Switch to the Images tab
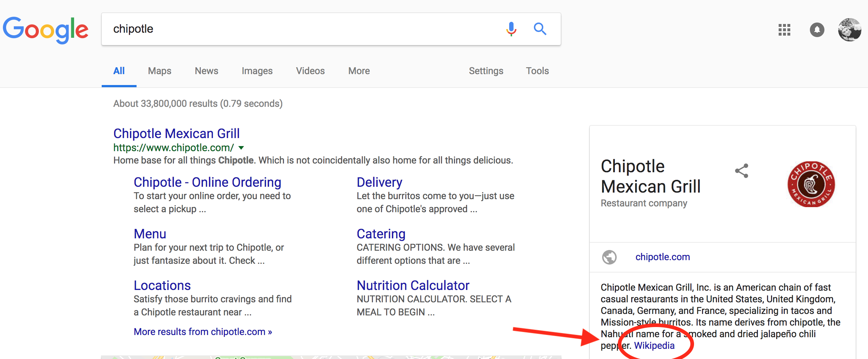The image size is (868, 359). click(x=257, y=71)
